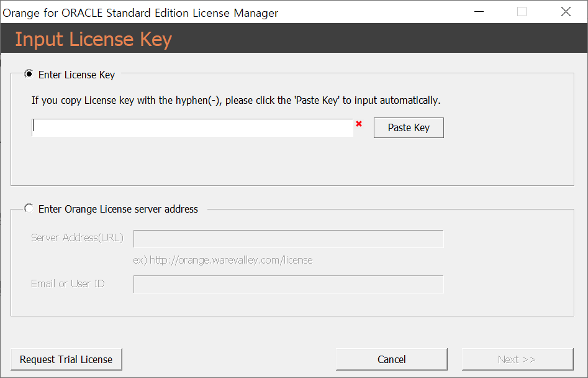Click the example URL orange.warevalley.com/license text
Image resolution: width=588 pixels, height=378 pixels.
click(223, 260)
